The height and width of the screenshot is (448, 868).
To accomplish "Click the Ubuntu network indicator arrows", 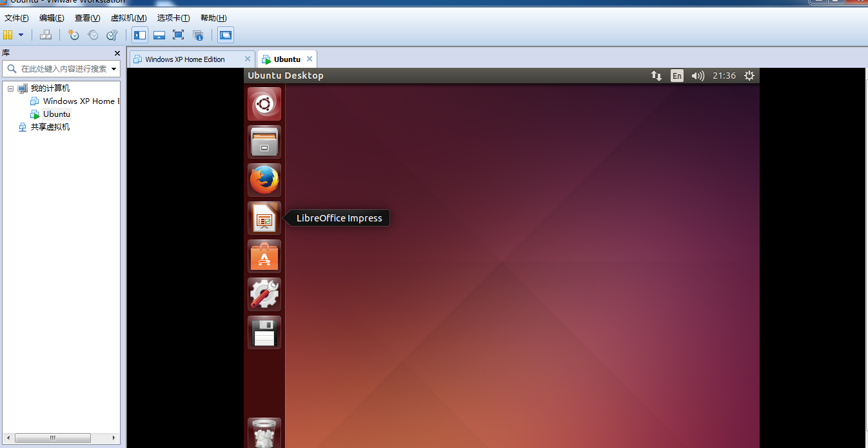I will point(656,76).
